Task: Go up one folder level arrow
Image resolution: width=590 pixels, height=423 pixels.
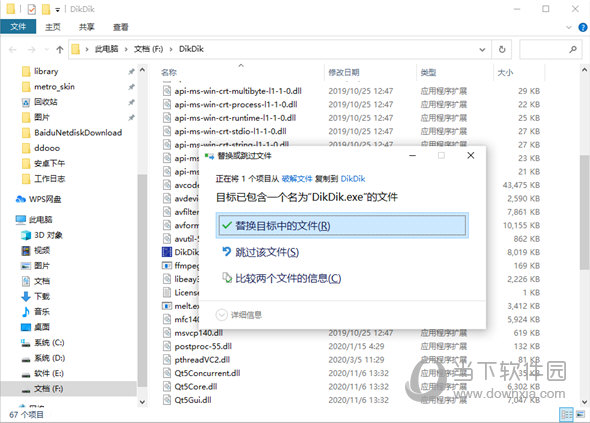Action: 60,50
